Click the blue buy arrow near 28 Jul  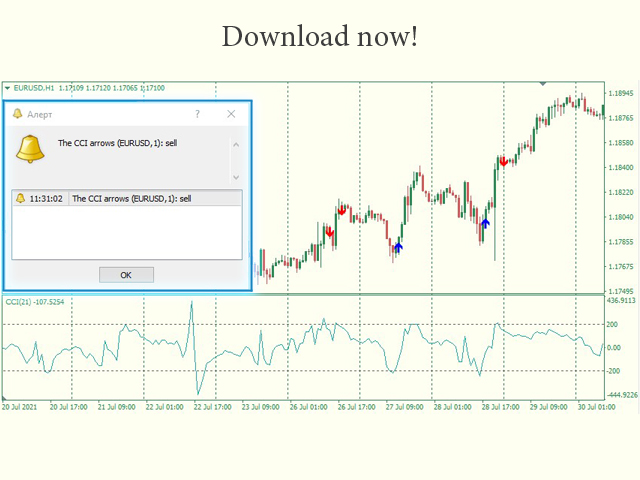click(486, 222)
